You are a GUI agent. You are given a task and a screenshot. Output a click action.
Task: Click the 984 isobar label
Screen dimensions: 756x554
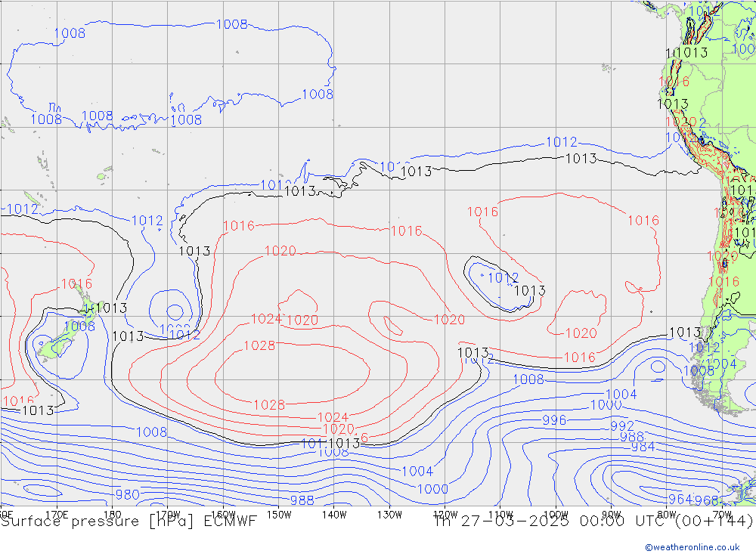click(643, 447)
